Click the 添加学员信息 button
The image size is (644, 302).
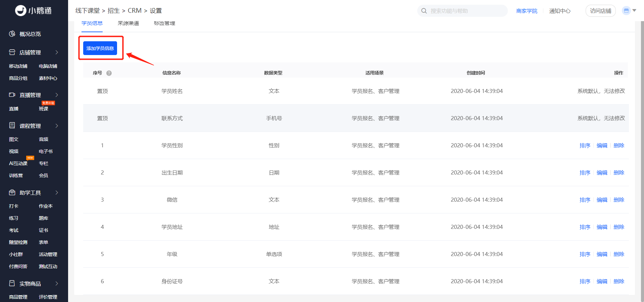(x=100, y=48)
